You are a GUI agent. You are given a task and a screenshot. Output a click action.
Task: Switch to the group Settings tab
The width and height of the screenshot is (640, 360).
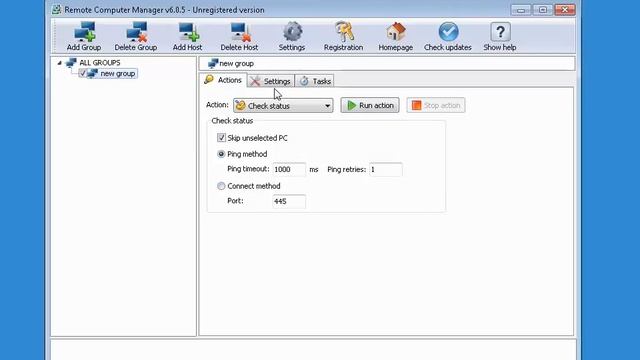click(x=271, y=81)
